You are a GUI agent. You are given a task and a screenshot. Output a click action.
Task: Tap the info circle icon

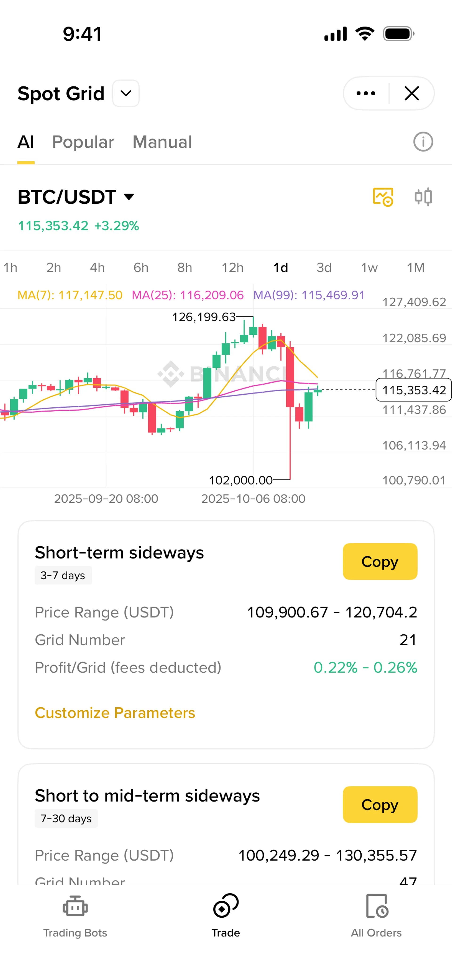423,142
